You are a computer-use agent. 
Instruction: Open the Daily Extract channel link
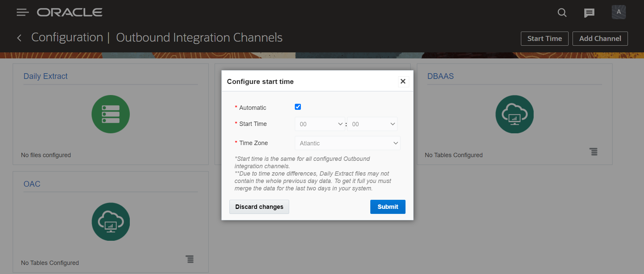click(46, 76)
